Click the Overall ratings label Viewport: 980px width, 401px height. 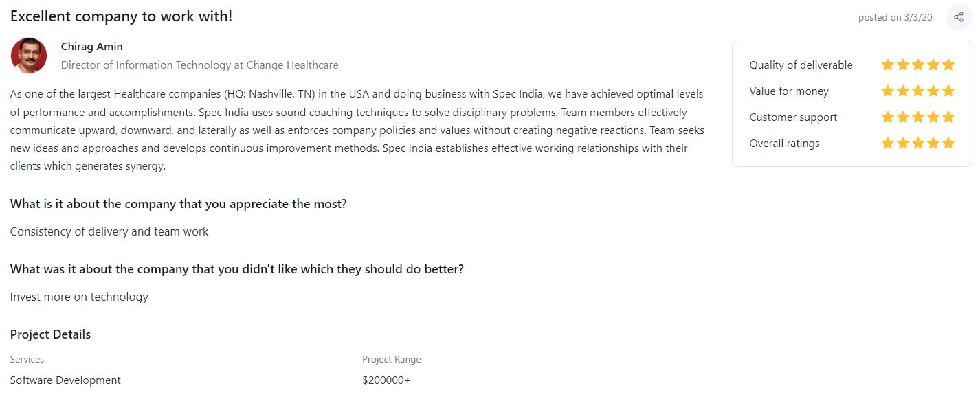(x=784, y=144)
